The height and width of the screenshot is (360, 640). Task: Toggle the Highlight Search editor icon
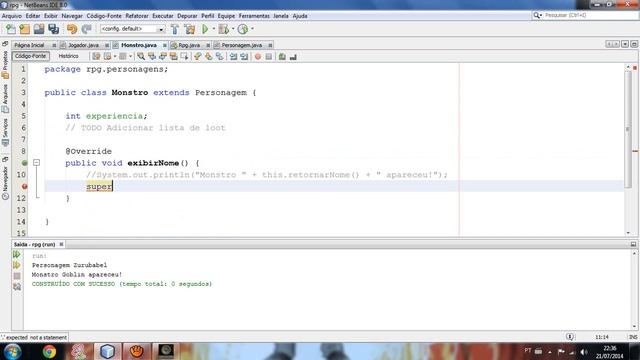[173, 56]
